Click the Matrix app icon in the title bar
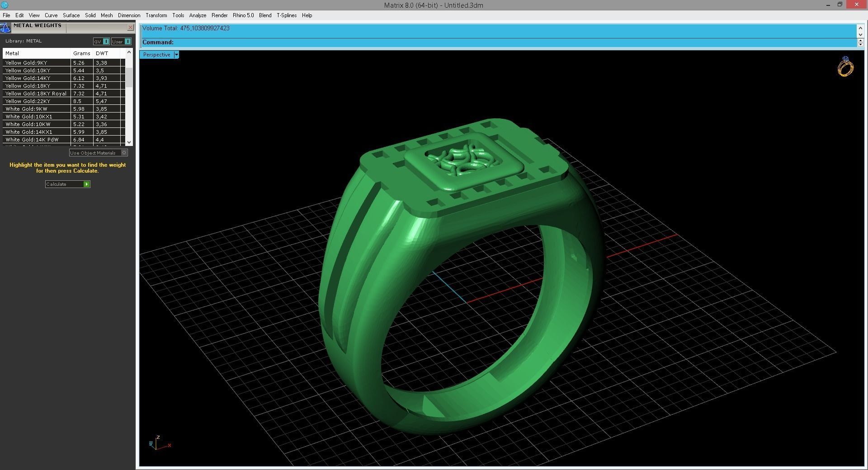The image size is (868, 470). coord(5,5)
